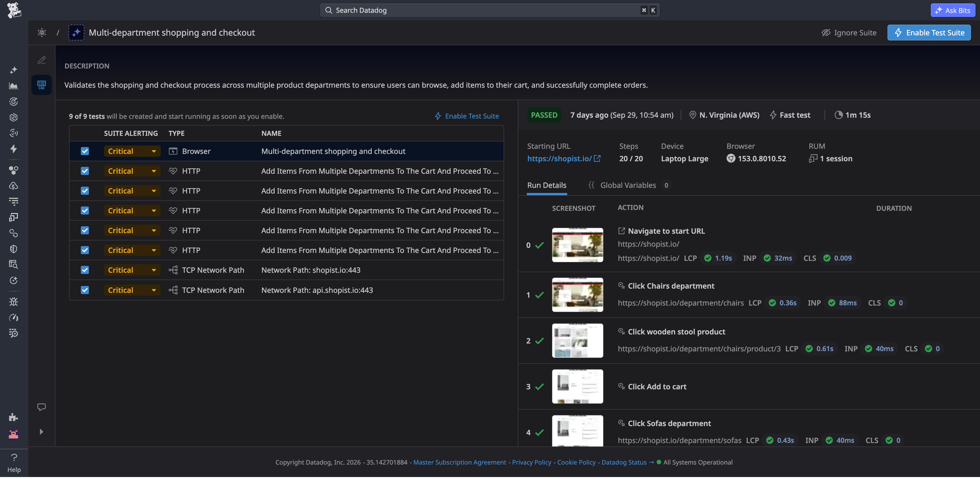Open the shield security sidebar icon
Viewport: 980px width, 479px height.
(x=14, y=250)
